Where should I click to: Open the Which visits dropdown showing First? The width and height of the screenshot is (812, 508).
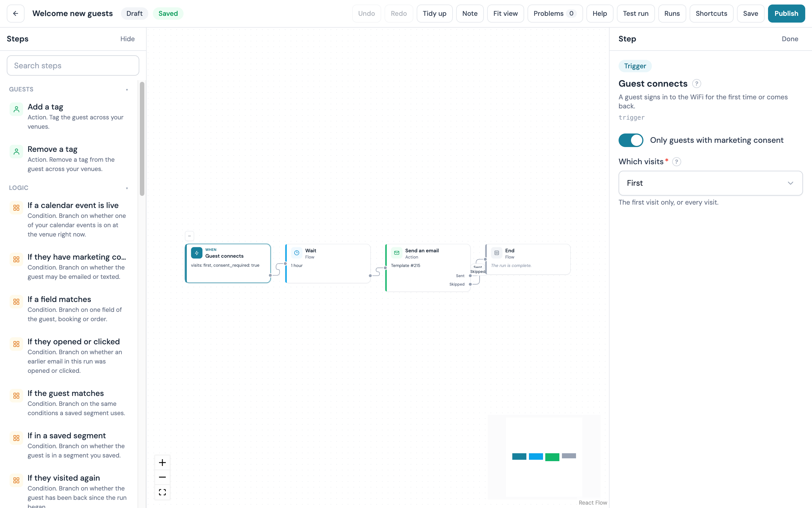710,183
